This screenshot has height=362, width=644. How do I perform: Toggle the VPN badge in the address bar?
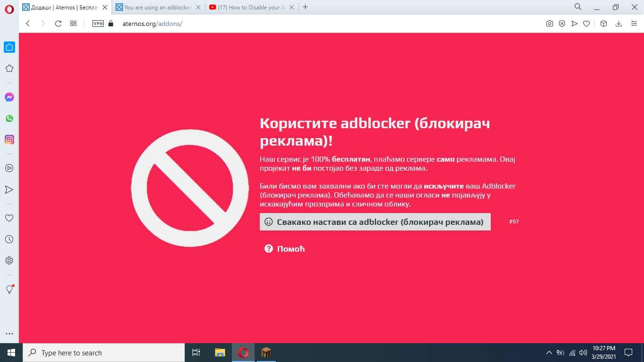click(x=98, y=24)
